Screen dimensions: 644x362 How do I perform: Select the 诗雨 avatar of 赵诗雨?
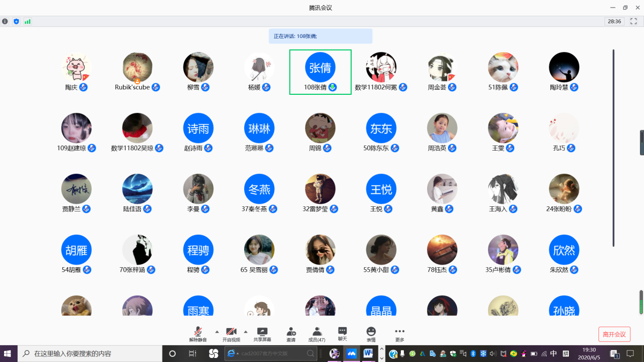pyautogui.click(x=198, y=128)
